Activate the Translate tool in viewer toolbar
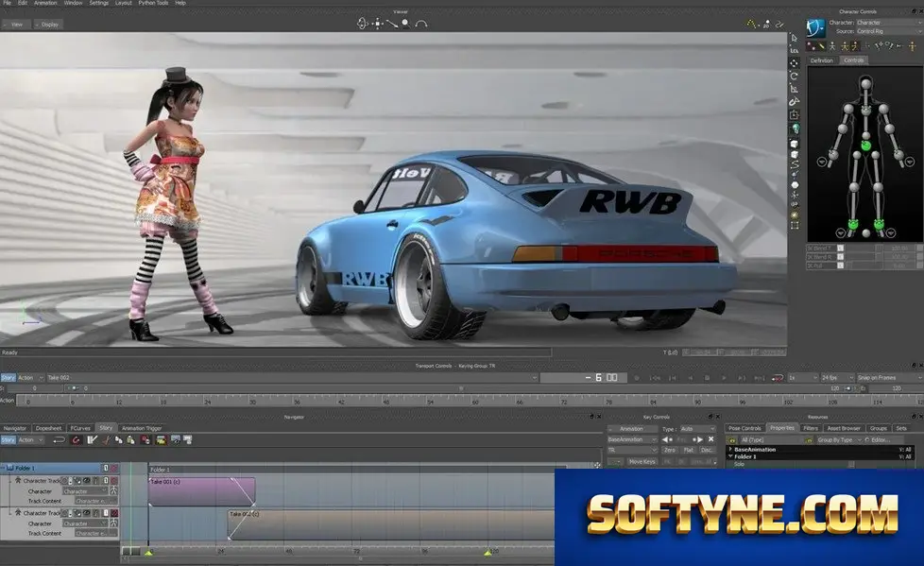The height and width of the screenshot is (566, 924). (794, 63)
